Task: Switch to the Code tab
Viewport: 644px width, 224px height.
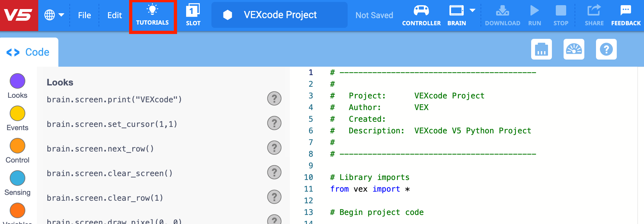Action: coord(29,52)
